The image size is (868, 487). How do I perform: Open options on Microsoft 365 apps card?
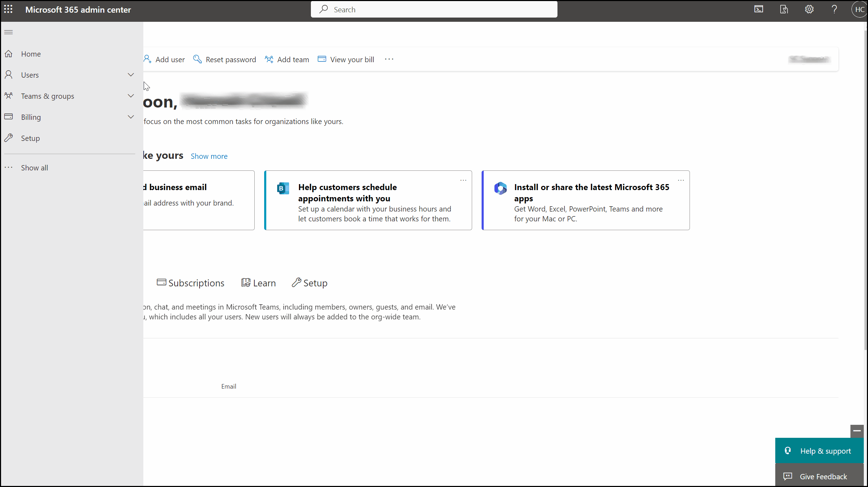[681, 180]
